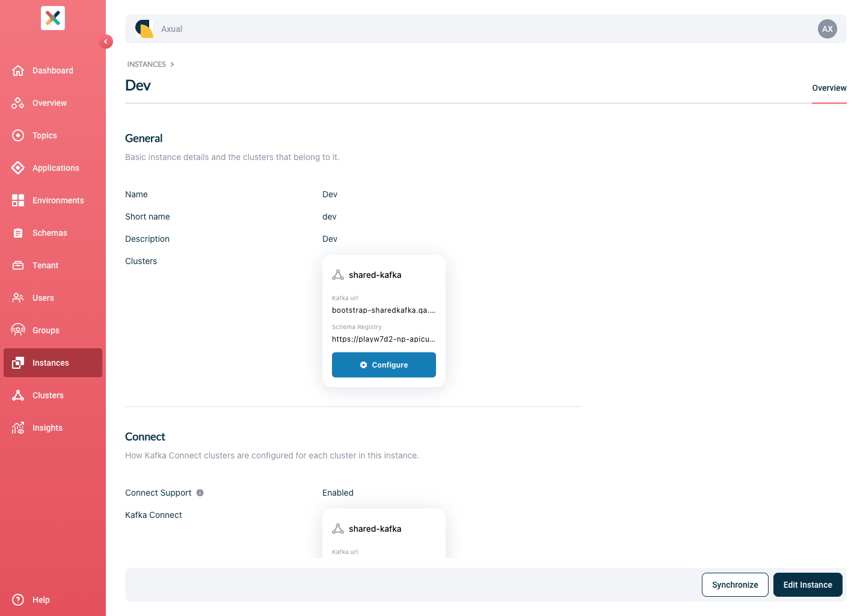This screenshot has width=866, height=616.
Task: Click the Topics circle icon
Action: (x=18, y=135)
